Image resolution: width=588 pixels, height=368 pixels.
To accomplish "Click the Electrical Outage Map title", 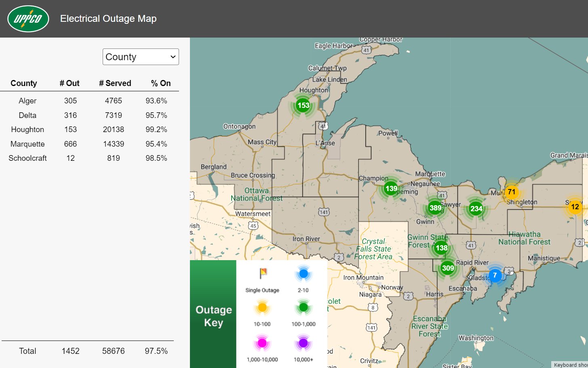I will 108,19.
